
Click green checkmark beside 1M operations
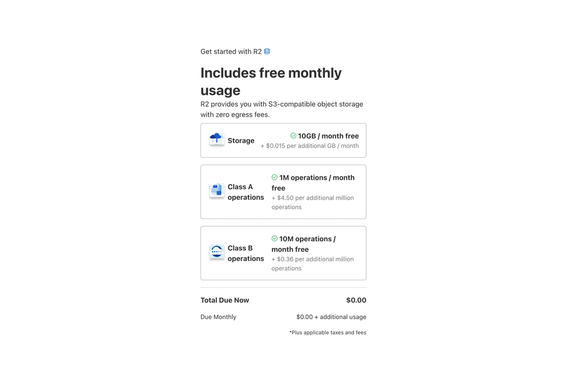tap(274, 178)
